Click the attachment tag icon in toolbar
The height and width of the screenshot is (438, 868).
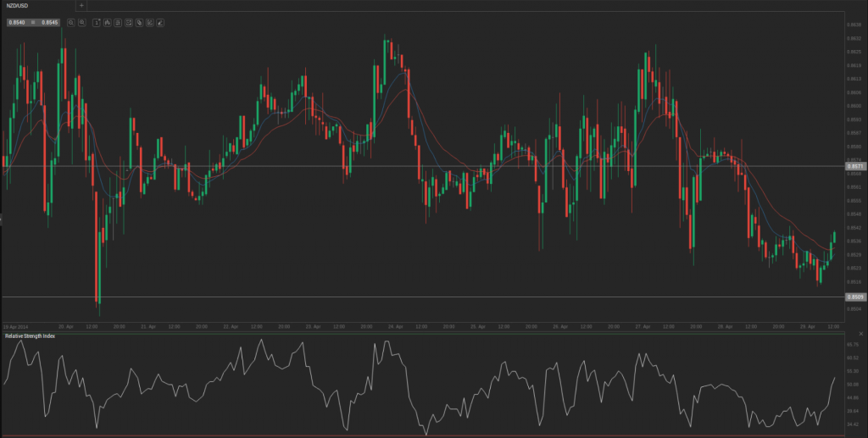tap(138, 22)
